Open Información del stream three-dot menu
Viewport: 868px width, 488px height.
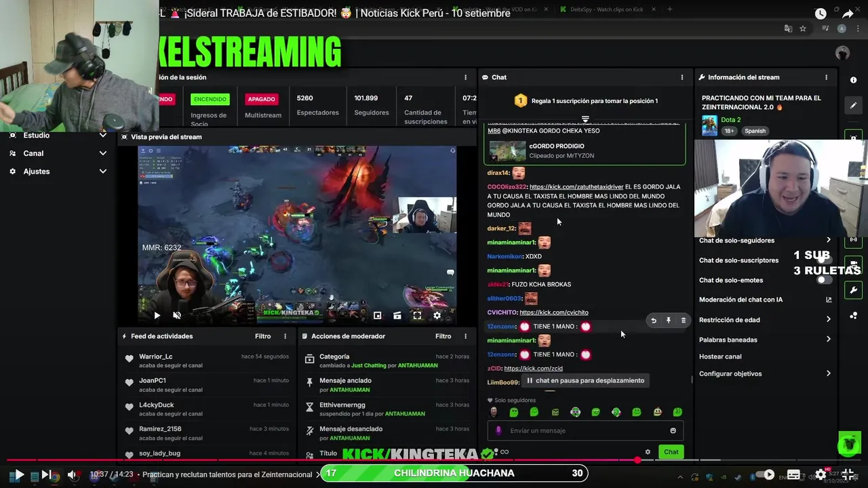coord(826,77)
